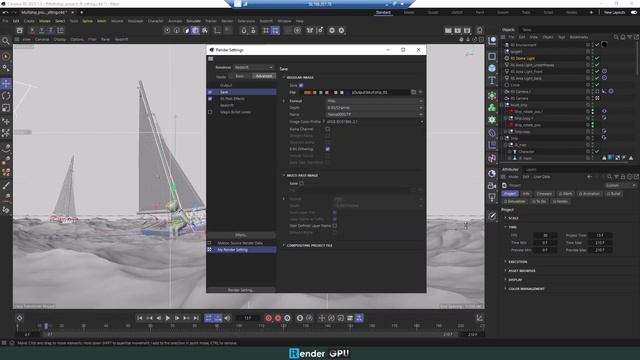Select the Scale tool in left toolbar

point(6,108)
